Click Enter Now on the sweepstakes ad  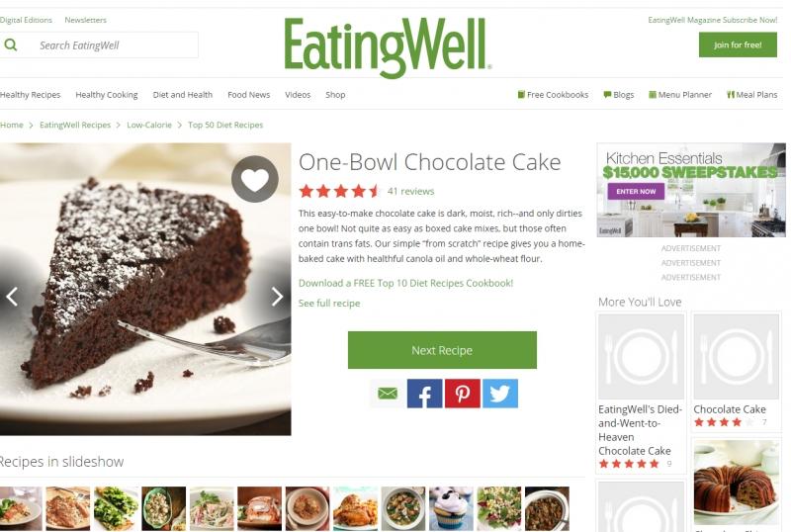click(636, 191)
